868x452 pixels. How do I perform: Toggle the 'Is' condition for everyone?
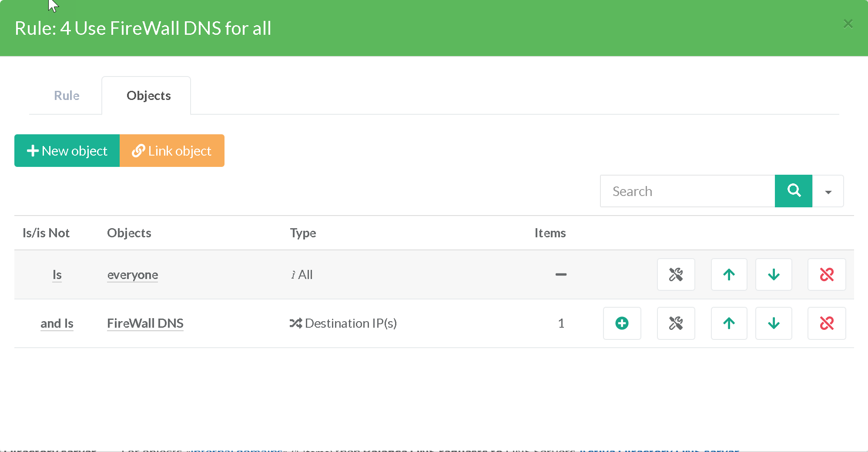(57, 275)
